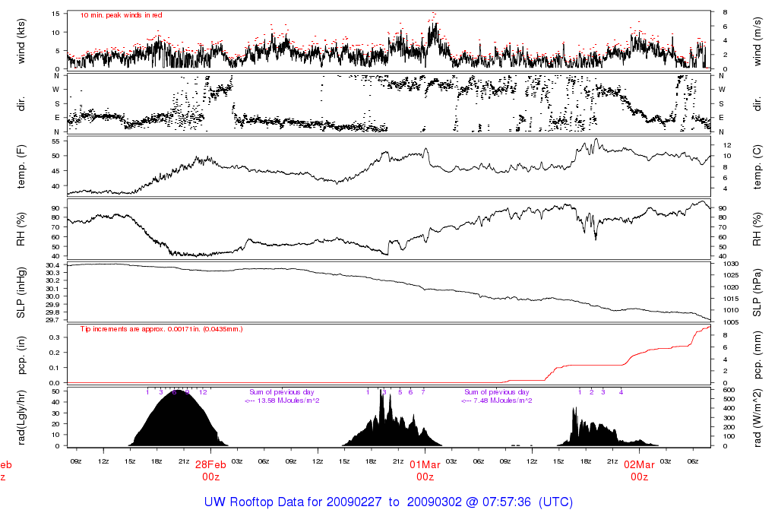Click the "29.7" tick on the SLP inHg axis
This screenshot has height=532, width=778.
[52, 320]
